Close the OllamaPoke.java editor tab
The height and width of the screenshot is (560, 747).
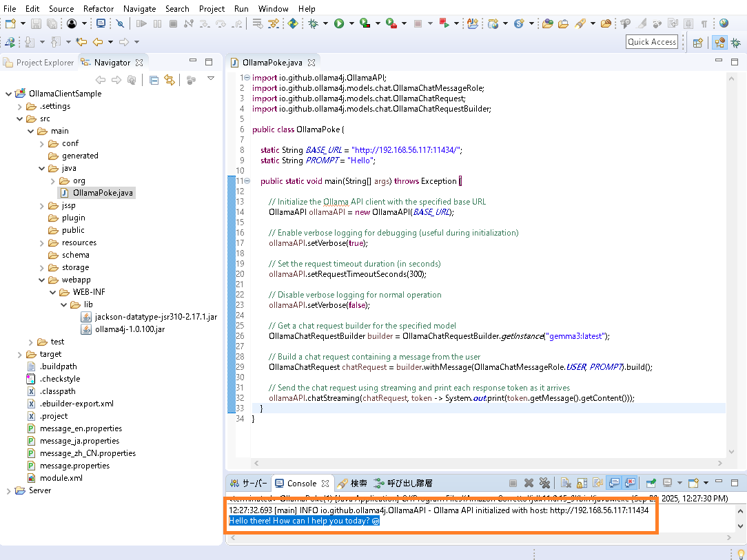pyautogui.click(x=311, y=63)
